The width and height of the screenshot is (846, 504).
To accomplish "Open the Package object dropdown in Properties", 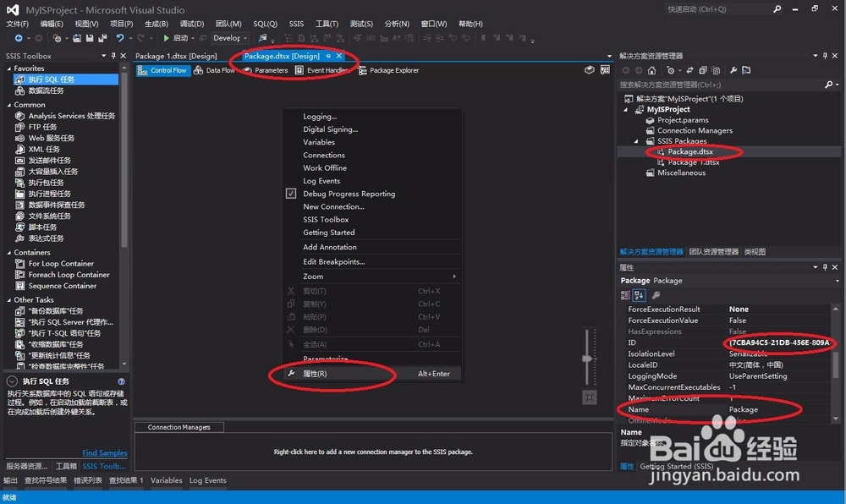I will tap(837, 281).
